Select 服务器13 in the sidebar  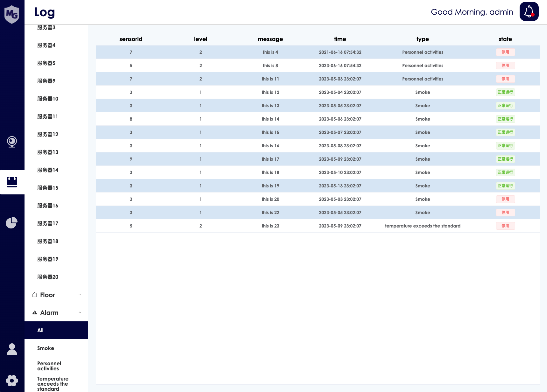[48, 152]
